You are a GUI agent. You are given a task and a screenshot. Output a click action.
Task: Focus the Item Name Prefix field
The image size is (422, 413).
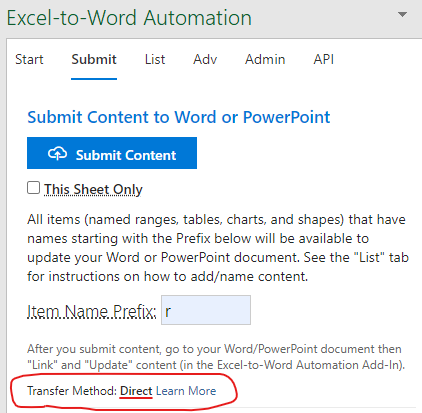[206, 310]
